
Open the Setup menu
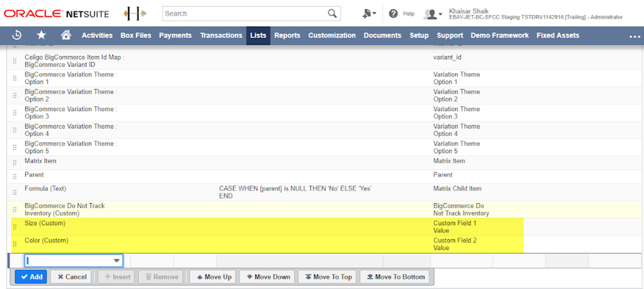pos(419,35)
